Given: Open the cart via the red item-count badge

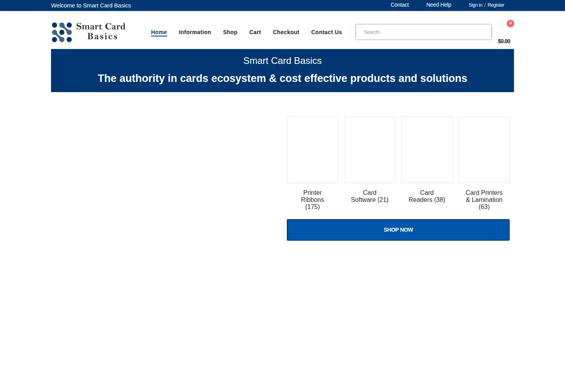Looking at the screenshot, I should click(510, 24).
